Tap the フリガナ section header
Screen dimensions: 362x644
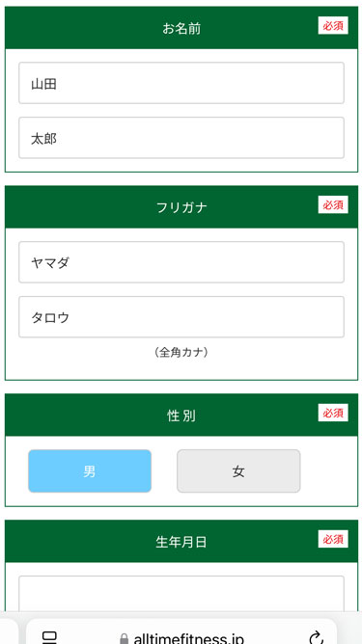pos(181,207)
